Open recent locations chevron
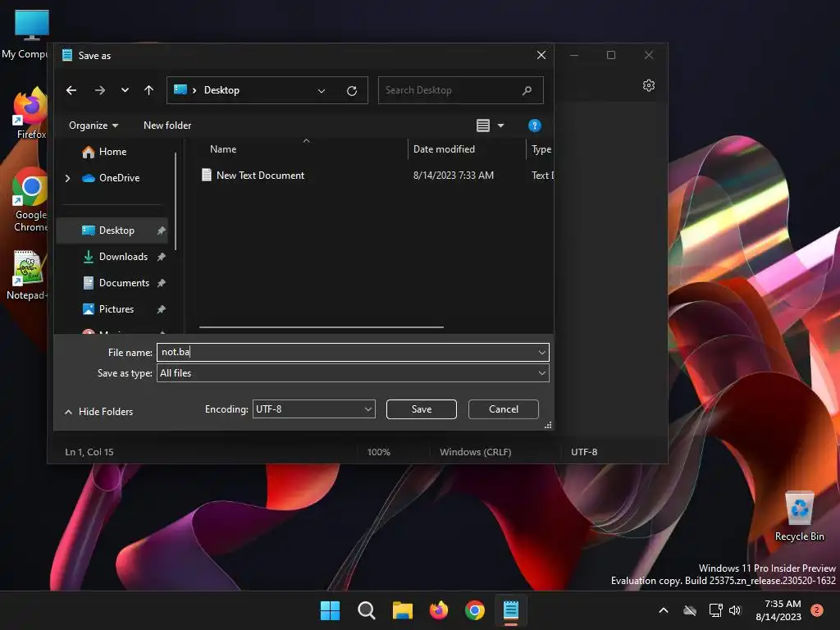840x630 pixels. point(125,90)
